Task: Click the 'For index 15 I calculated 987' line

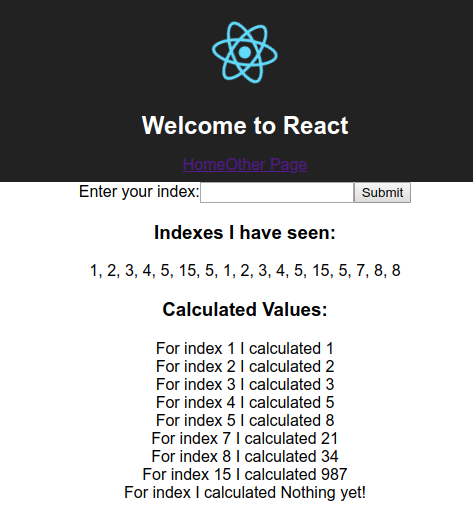Action: point(245,474)
